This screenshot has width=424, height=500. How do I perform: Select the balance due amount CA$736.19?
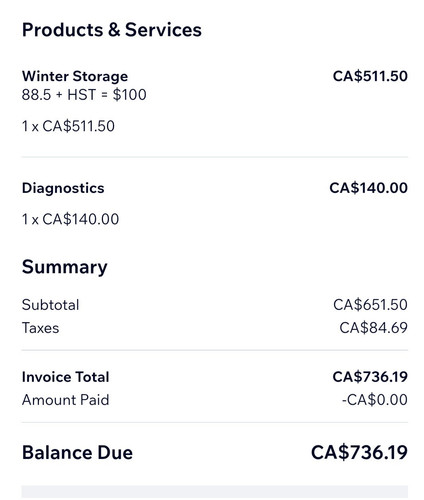click(x=359, y=453)
